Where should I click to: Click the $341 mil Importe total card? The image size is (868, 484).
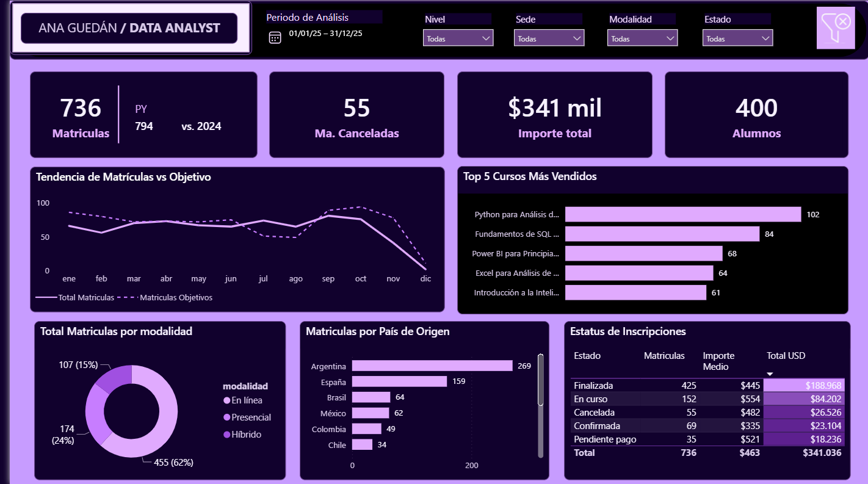554,115
